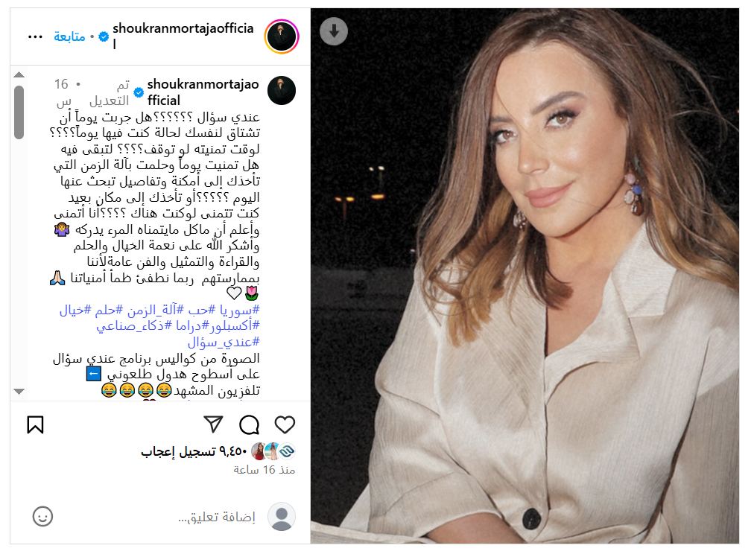Open the emoji picker smiley icon

(x=42, y=516)
